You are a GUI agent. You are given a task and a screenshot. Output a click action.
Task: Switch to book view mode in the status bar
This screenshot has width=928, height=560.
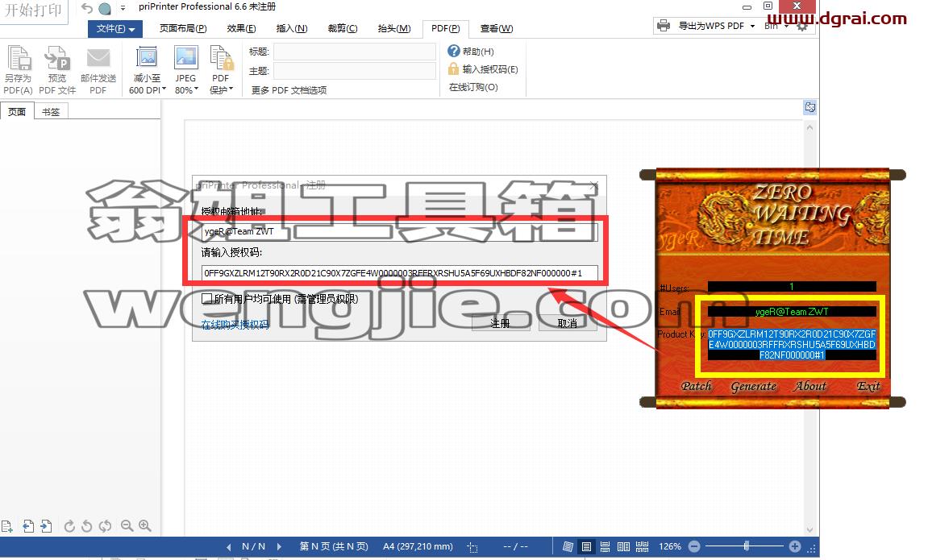(x=568, y=547)
